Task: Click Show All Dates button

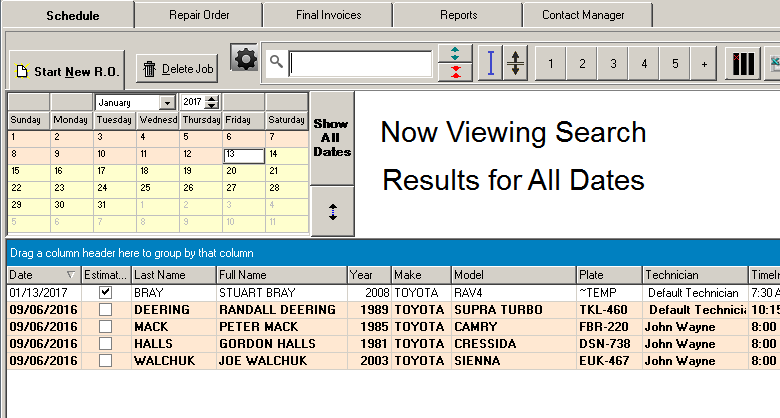Action: coord(332,138)
